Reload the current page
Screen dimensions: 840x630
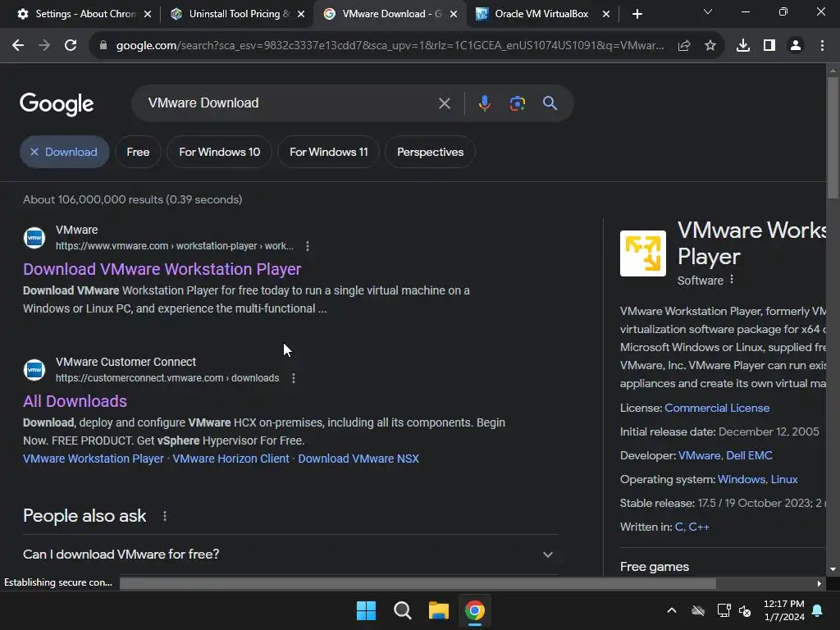(71, 46)
